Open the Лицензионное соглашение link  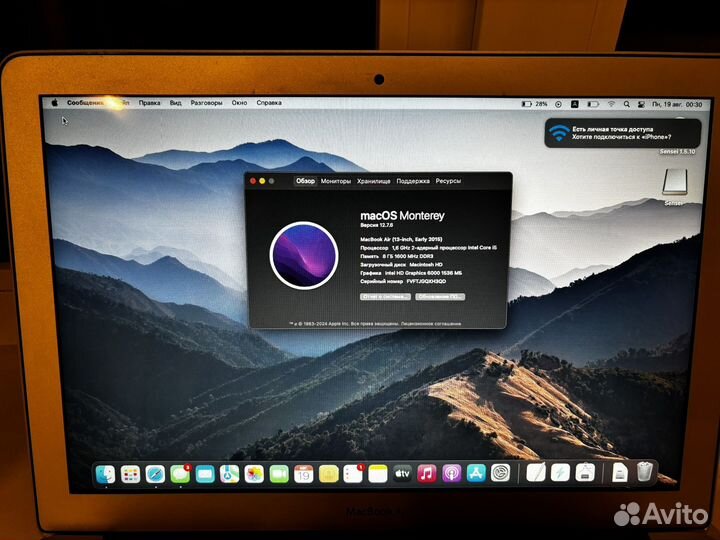[431, 324]
